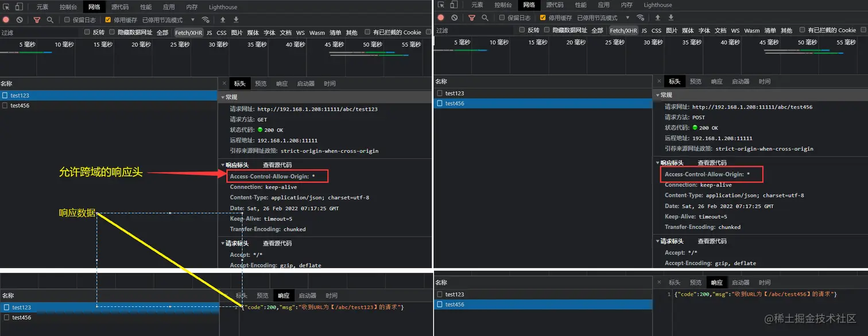Toggle device toolbar icon in upper-right DevTools
The width and height of the screenshot is (868, 336).
(454, 5)
